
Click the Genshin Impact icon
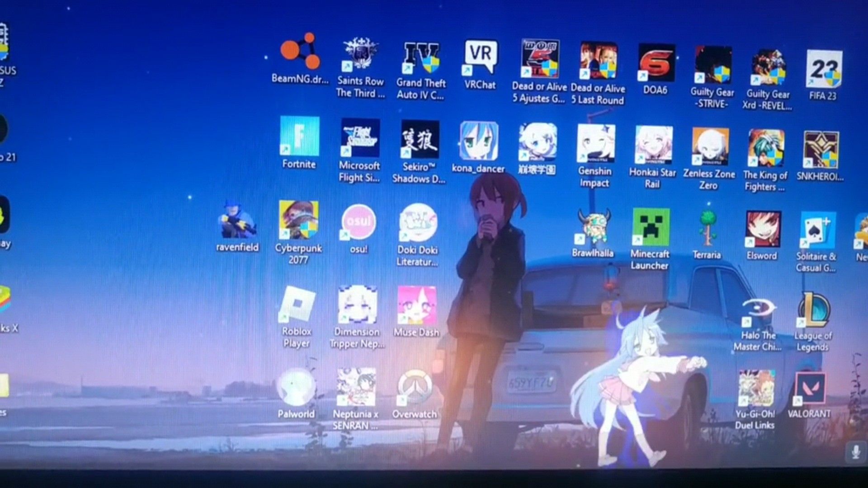(x=595, y=144)
